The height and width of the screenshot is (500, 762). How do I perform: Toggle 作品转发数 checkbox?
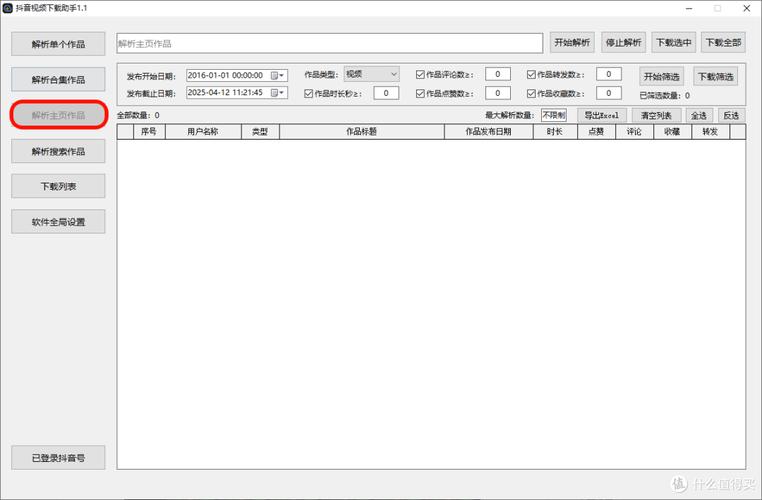(x=531, y=74)
